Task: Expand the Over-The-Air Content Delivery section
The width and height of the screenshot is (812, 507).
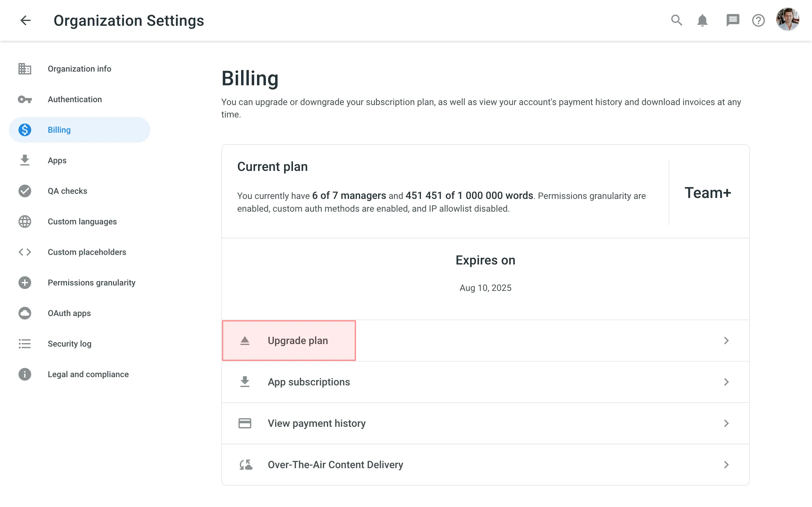Action: click(485, 465)
